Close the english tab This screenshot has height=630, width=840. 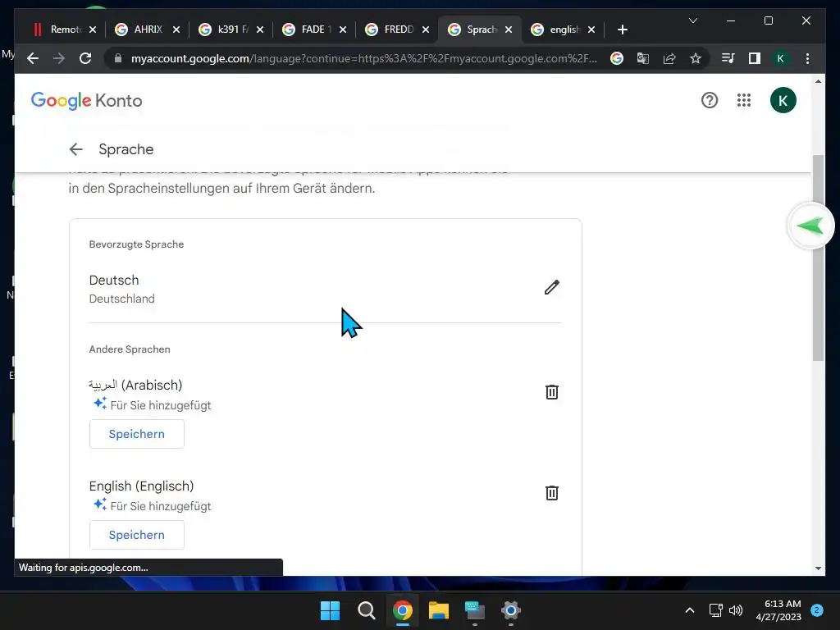tap(591, 30)
